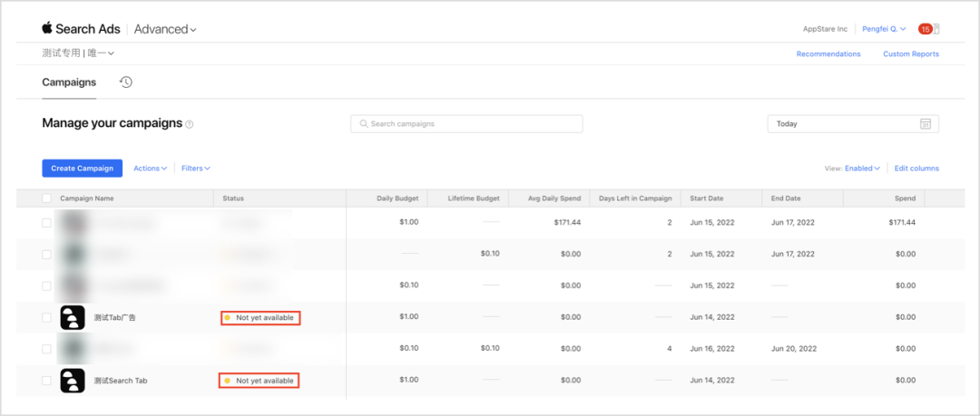
Task: Open the calendar icon in date field
Action: pyautogui.click(x=926, y=124)
